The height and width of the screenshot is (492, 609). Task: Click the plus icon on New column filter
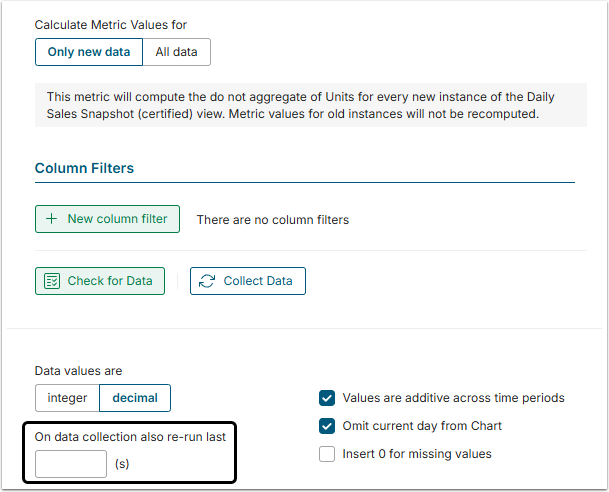[51, 219]
